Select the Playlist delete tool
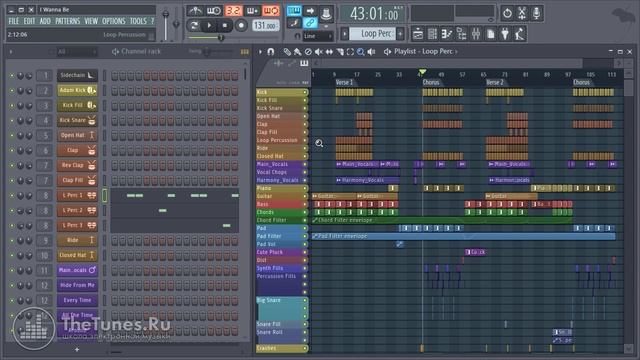 click(308, 52)
